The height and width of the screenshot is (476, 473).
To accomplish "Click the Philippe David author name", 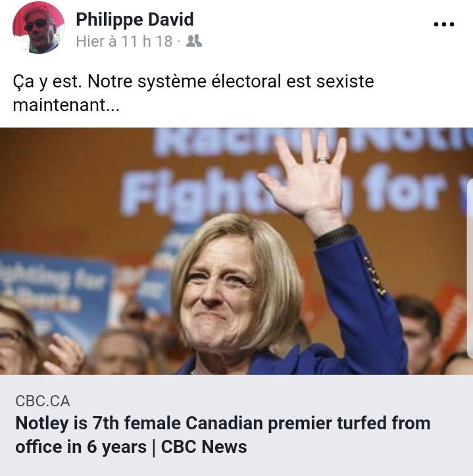I will click(x=135, y=20).
